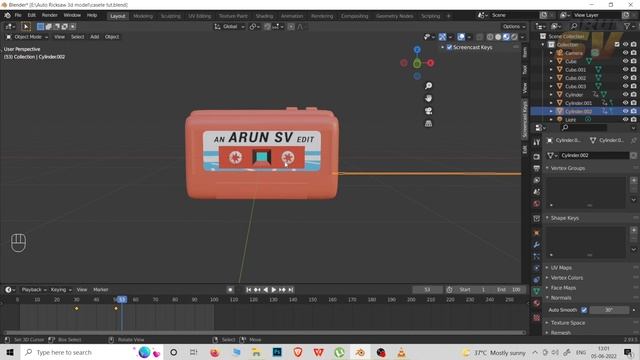Open the Output properties tab (printer icon)
The width and height of the screenshot is (640, 360).
pos(536,168)
